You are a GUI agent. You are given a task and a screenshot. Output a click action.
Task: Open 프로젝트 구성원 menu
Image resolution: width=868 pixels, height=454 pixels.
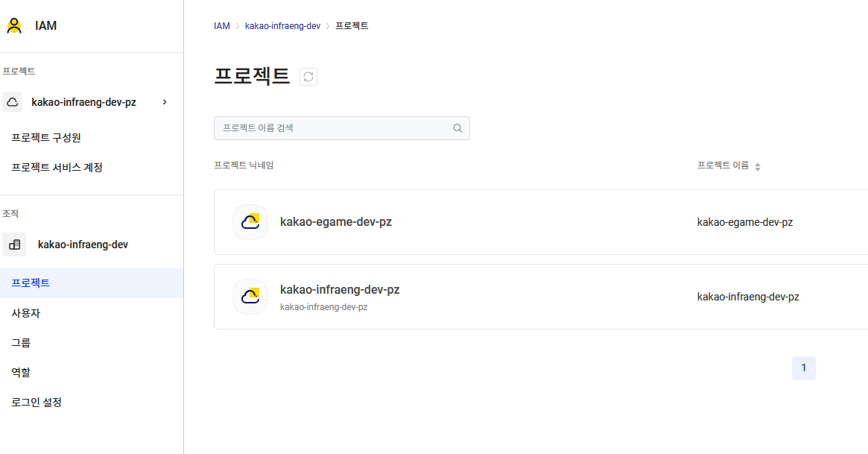pyautogui.click(x=46, y=137)
